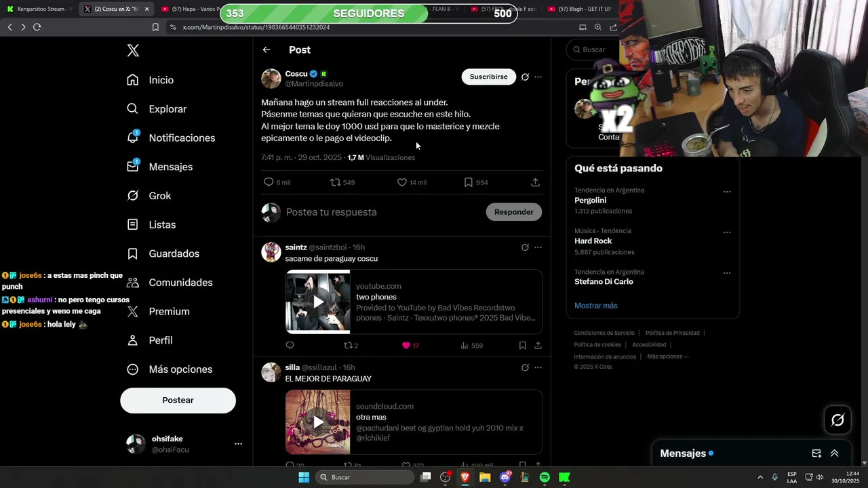Open Grok assistant
This screenshot has height=488, width=868.
149,196
